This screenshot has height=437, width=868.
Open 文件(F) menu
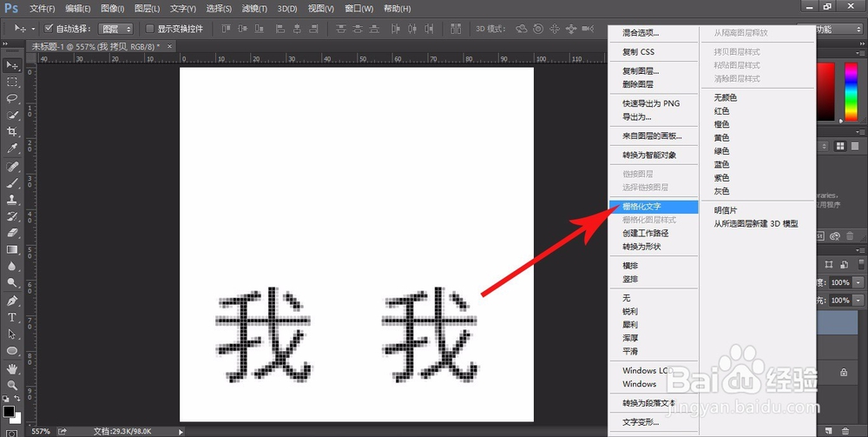42,9
